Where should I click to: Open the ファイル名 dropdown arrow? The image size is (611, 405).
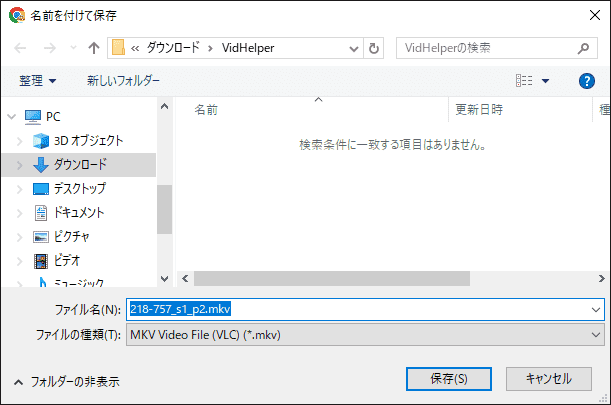click(x=596, y=310)
